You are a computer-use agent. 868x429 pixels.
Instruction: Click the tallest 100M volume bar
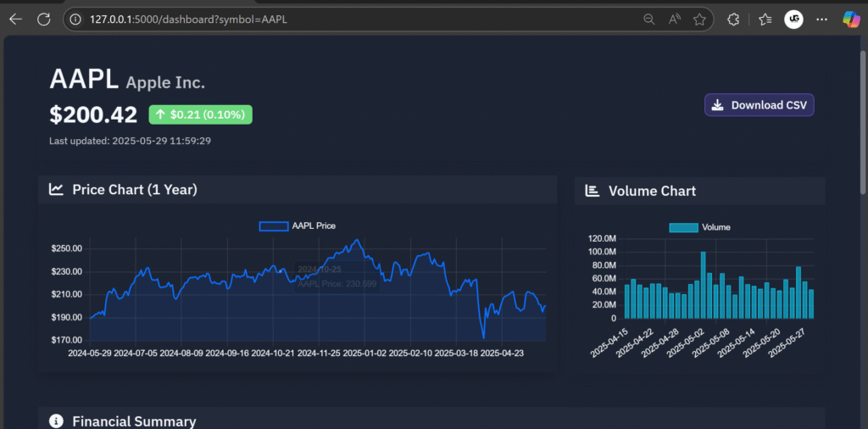pyautogui.click(x=703, y=285)
